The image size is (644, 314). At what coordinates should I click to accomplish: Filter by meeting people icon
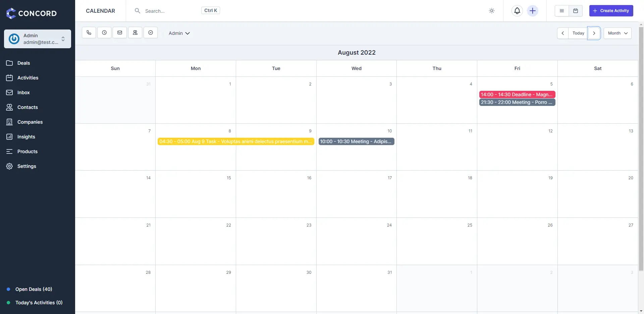[135, 33]
